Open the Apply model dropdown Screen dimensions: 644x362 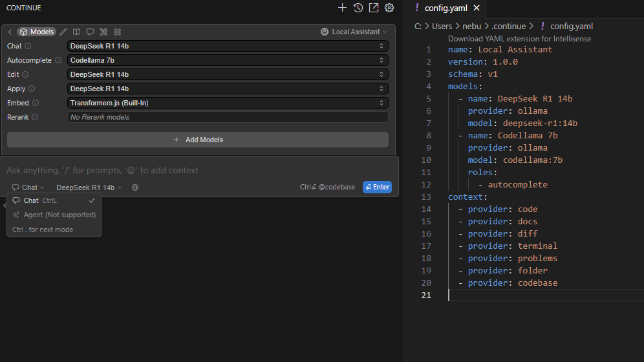[x=228, y=89]
